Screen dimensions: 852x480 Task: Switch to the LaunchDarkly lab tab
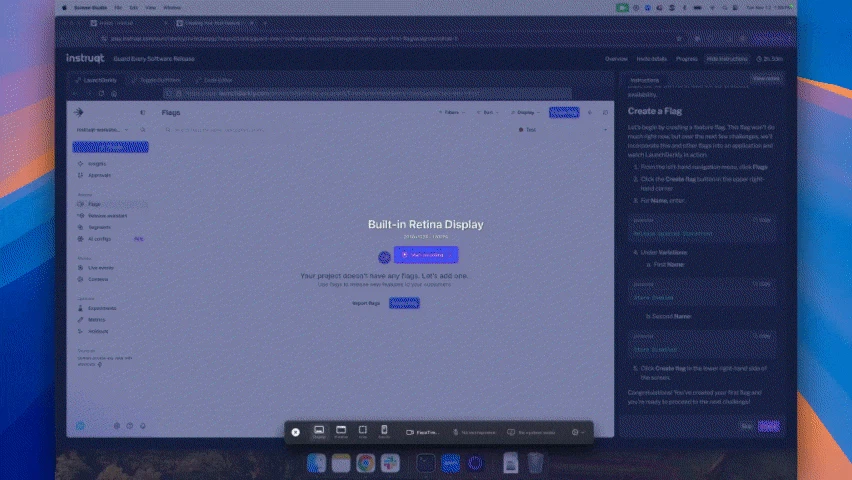click(97, 80)
